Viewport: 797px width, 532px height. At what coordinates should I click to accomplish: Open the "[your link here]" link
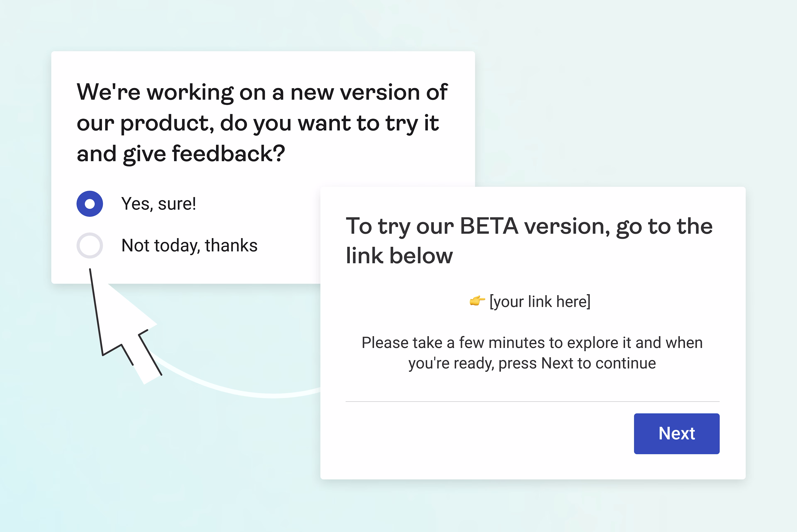[540, 302]
